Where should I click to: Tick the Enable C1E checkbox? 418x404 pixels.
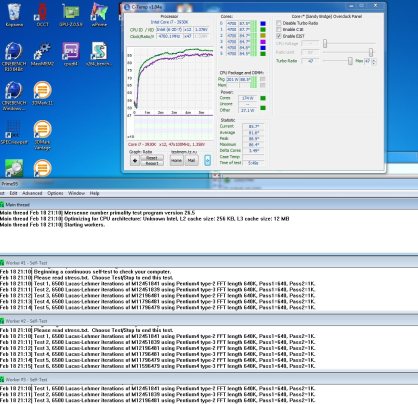(x=279, y=30)
